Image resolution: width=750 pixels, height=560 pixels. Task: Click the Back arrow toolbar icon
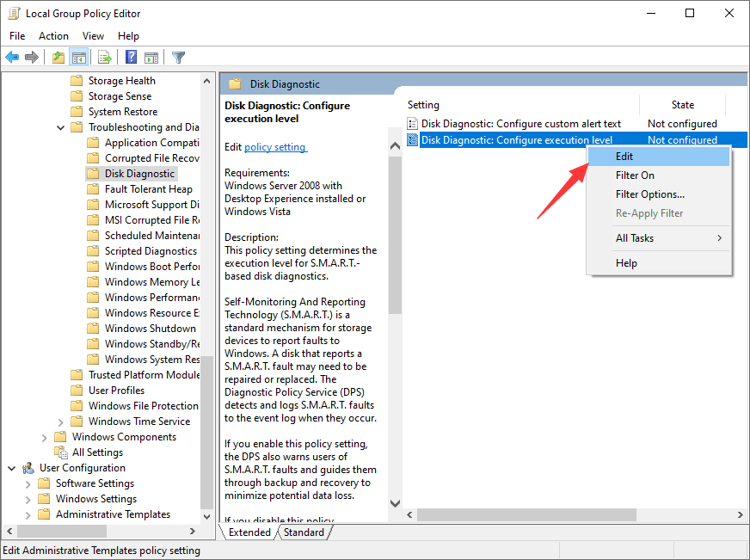pyautogui.click(x=12, y=58)
